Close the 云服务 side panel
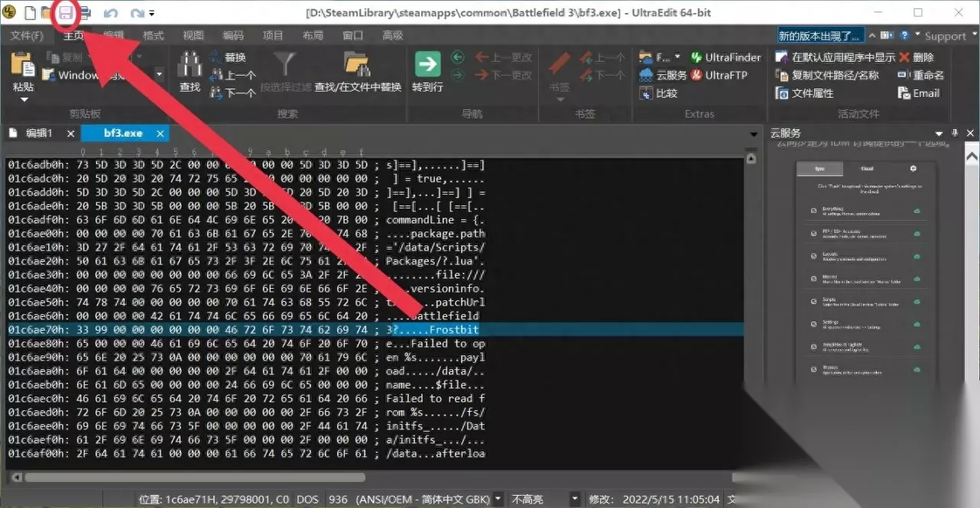Viewport: 980px width, 508px height. [969, 134]
